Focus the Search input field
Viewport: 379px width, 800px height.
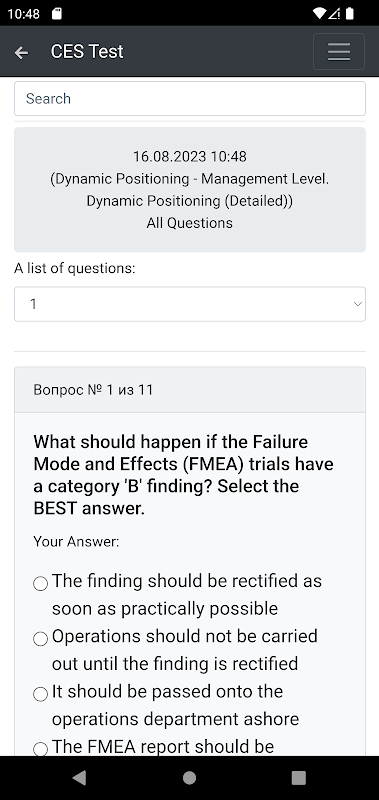point(190,98)
